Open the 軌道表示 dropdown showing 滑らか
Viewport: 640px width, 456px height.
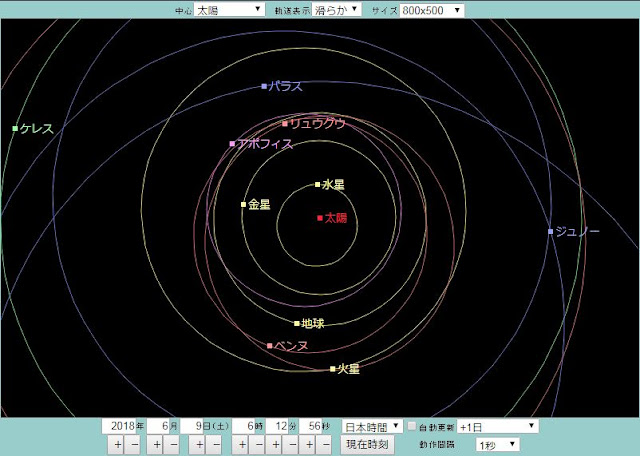tap(336, 10)
